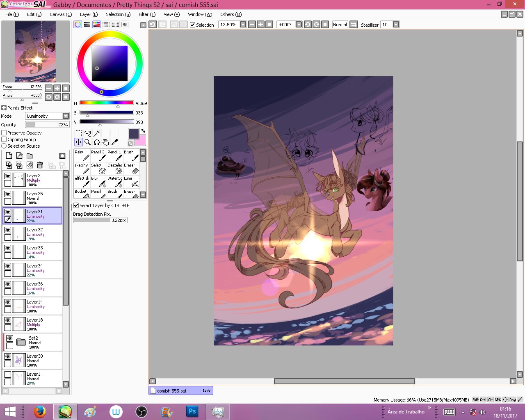Select Layer36 in the layer list
Image resolution: width=525 pixels, height=420 pixels.
coord(33,288)
